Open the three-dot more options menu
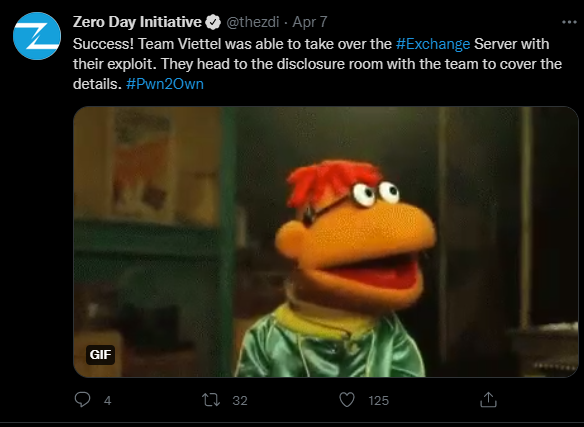Image resolution: width=584 pixels, height=427 pixels. (569, 22)
